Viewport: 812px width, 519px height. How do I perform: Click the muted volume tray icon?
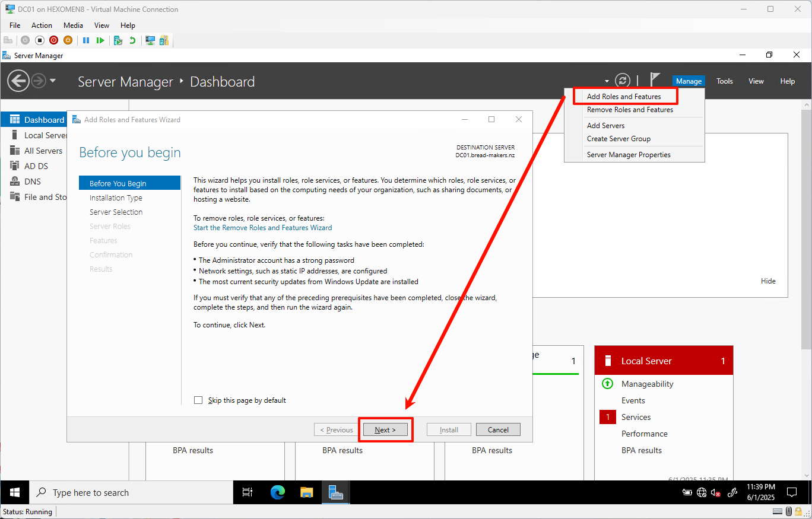tap(716, 492)
